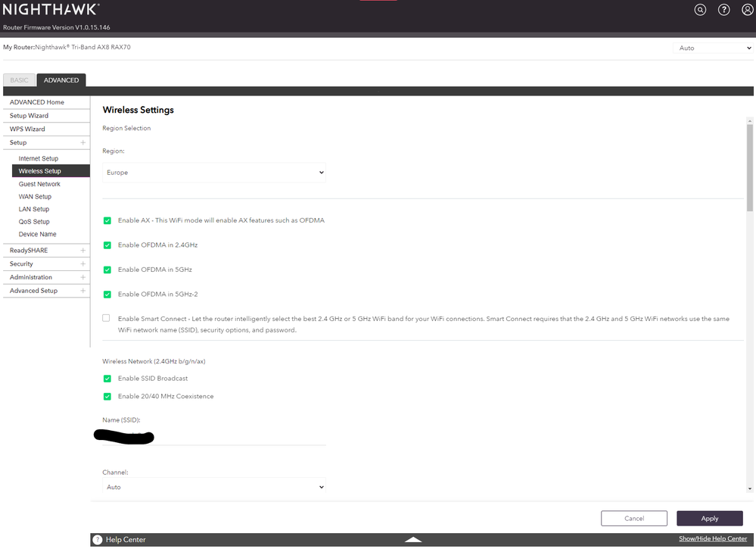The height and width of the screenshot is (552, 756).
Task: Open the help question mark icon
Action: tap(723, 10)
